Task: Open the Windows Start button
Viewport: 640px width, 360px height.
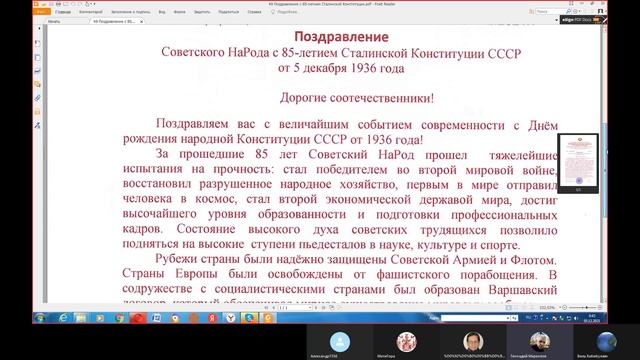Action: coord(40,318)
